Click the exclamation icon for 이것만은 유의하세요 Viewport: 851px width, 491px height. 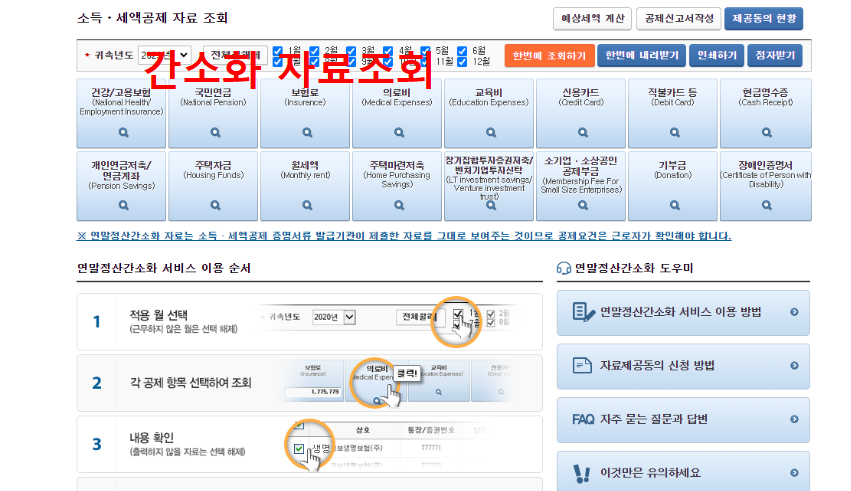pos(582,473)
